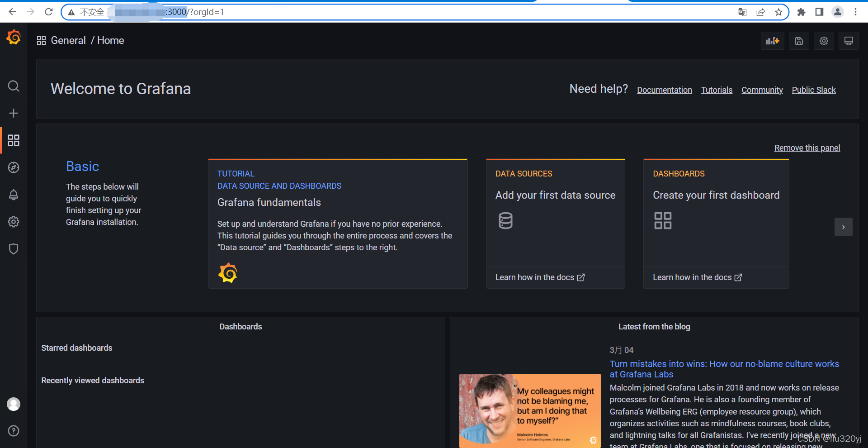Click the blog post thumbnail image
Image resolution: width=868 pixels, height=448 pixels.
(x=530, y=410)
